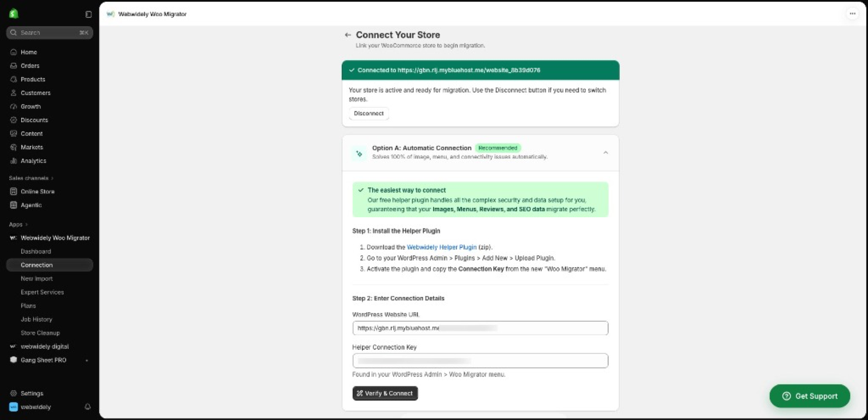This screenshot has height=420, width=868.
Task: Open webwidely digital app
Action: 45,346
